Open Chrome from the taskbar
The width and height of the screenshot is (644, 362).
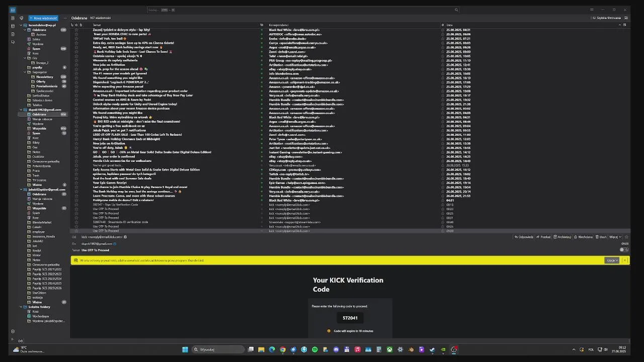(x=283, y=349)
